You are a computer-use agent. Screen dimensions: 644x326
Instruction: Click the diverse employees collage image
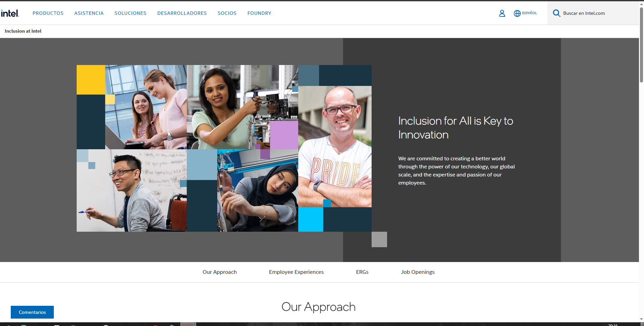[x=224, y=148]
